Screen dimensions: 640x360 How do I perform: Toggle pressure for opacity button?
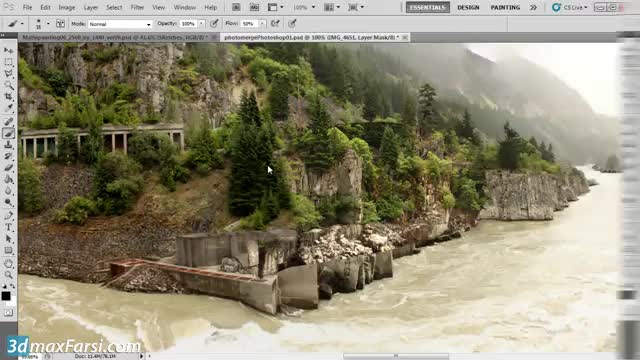[214, 24]
